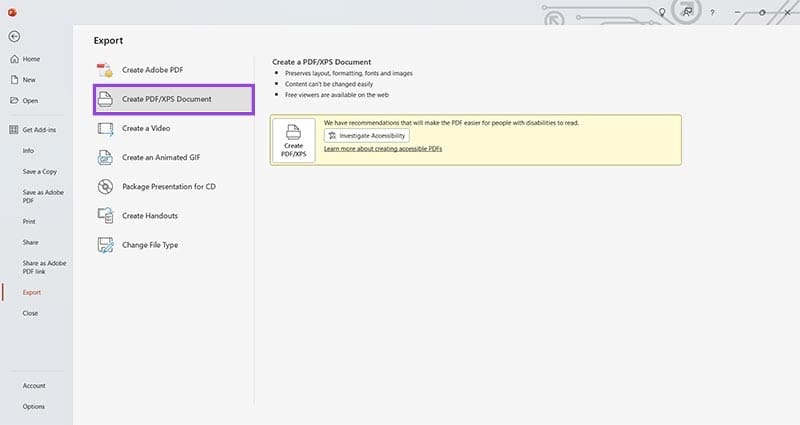Choose Package Presentation for CD
This screenshot has width=800, height=425.
click(x=173, y=187)
